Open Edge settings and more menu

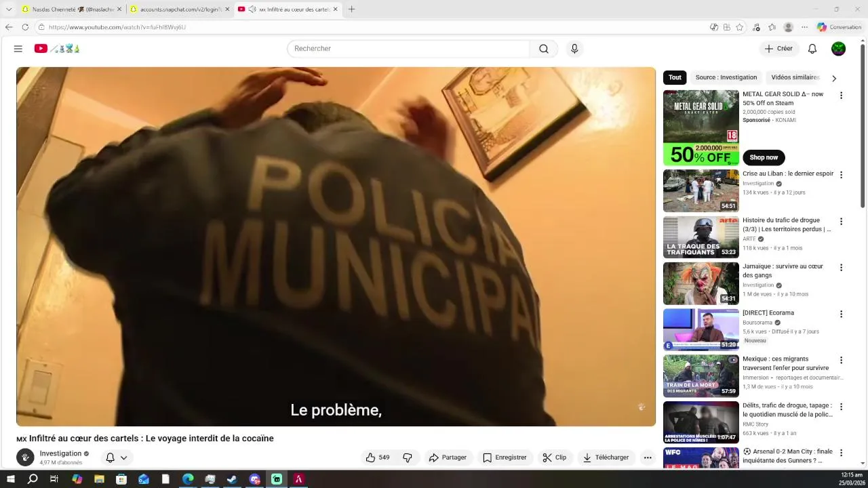[804, 27]
